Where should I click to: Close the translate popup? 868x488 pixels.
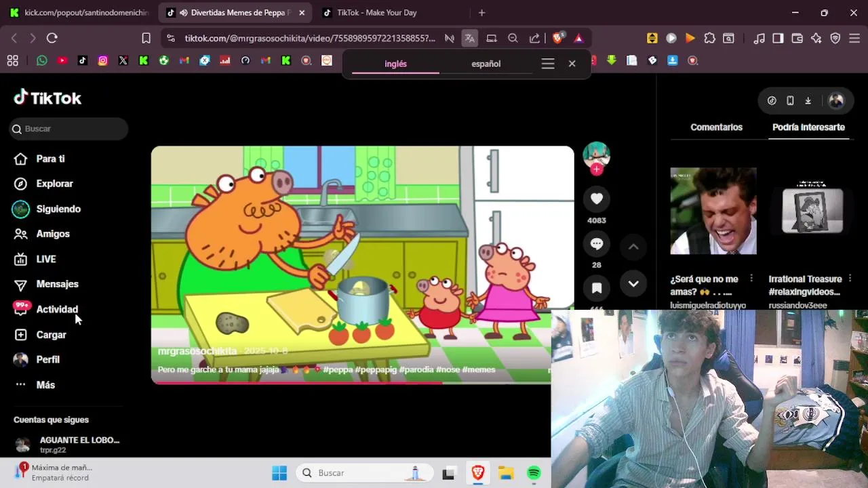(572, 63)
